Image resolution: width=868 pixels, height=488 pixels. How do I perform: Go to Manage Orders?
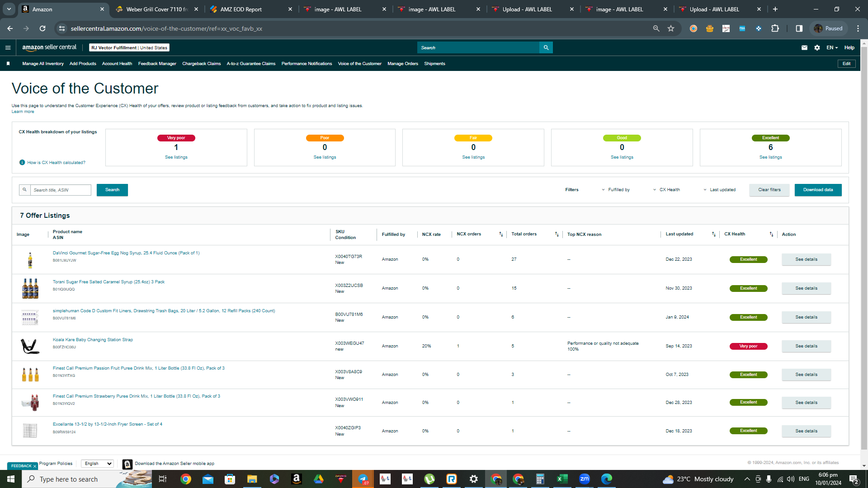[403, 64]
